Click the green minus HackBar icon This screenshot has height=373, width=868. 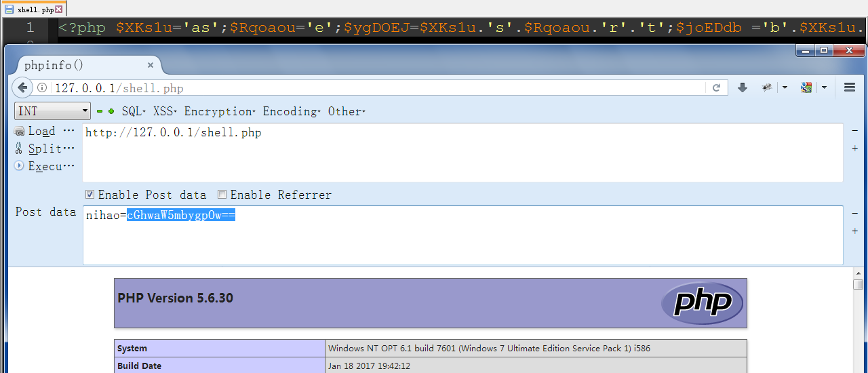pos(99,111)
